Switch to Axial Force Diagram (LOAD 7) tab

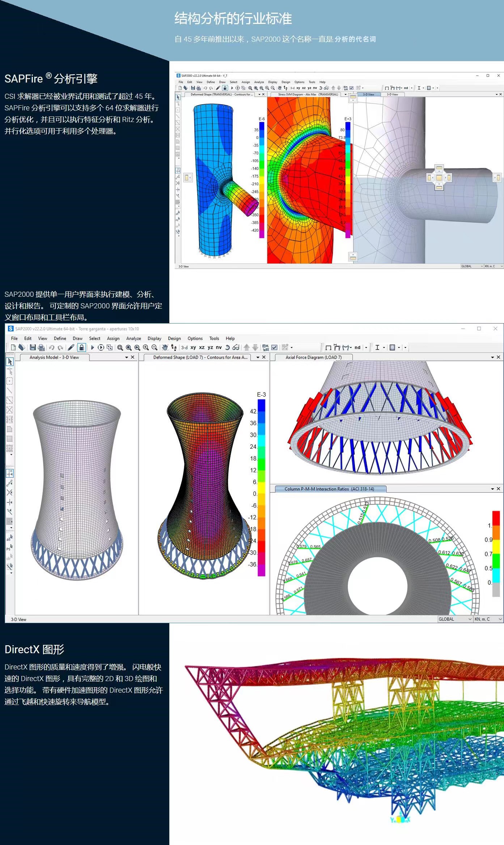point(313,357)
